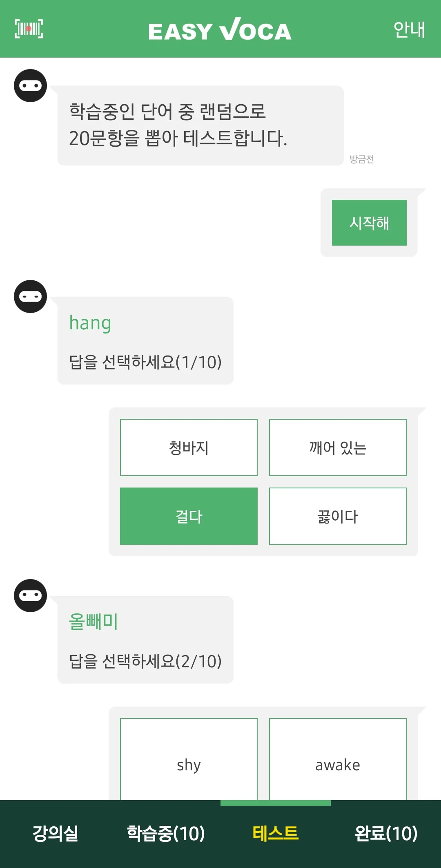Click the robot avatar beside the 올빼미 question

(x=30, y=595)
